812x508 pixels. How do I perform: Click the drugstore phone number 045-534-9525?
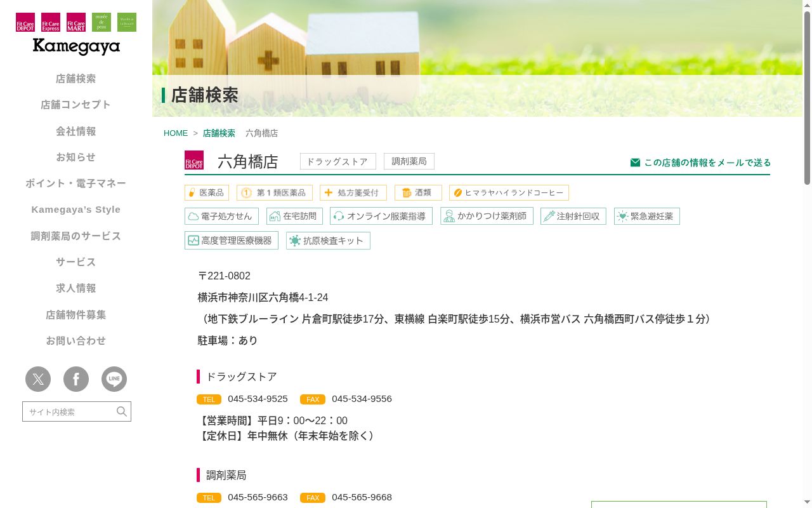click(x=258, y=399)
